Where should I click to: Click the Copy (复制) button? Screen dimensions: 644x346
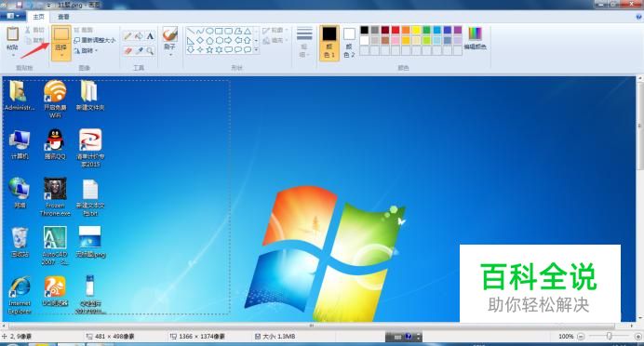click(34, 40)
